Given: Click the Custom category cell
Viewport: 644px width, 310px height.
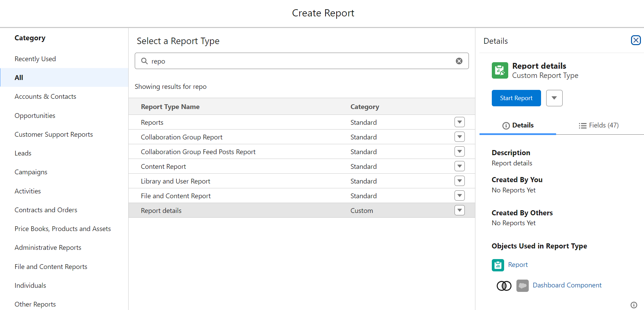Looking at the screenshot, I should [362, 211].
